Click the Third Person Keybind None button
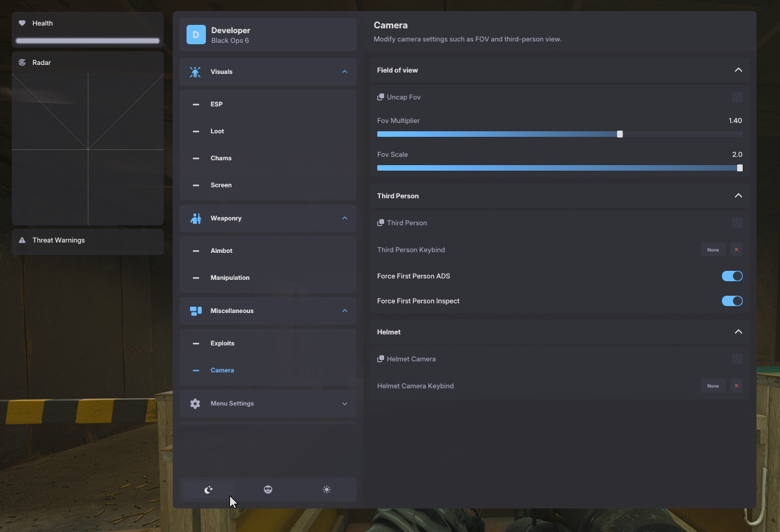 click(x=713, y=250)
